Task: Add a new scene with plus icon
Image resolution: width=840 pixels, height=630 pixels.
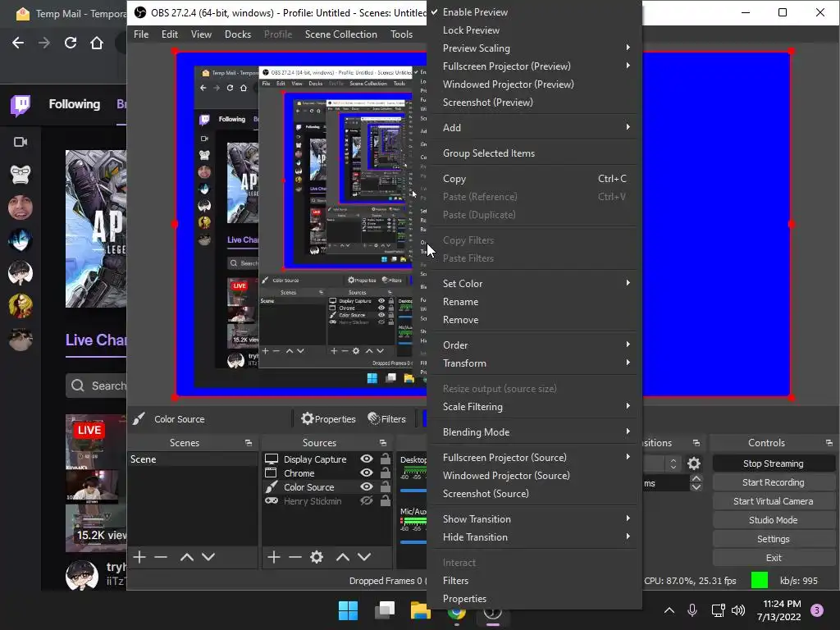Action: pyautogui.click(x=139, y=557)
